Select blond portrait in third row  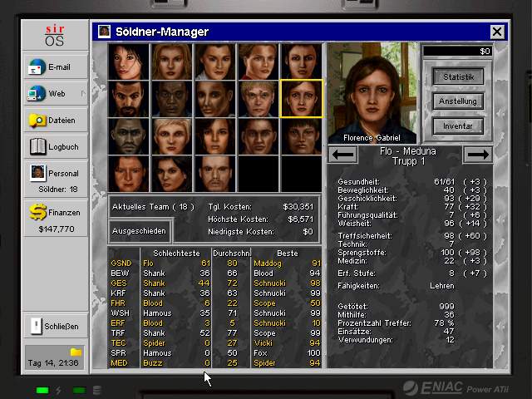point(172,136)
